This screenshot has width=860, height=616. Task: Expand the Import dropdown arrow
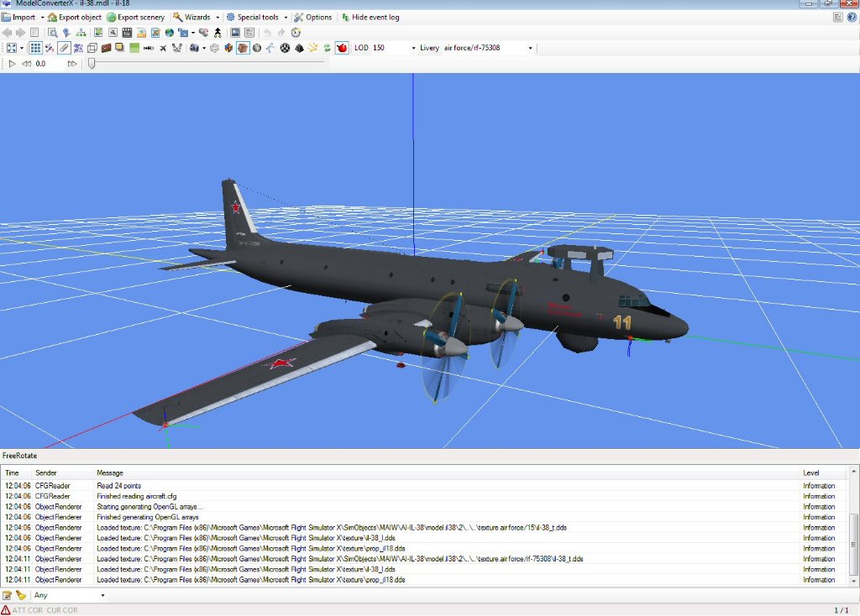coord(42,18)
